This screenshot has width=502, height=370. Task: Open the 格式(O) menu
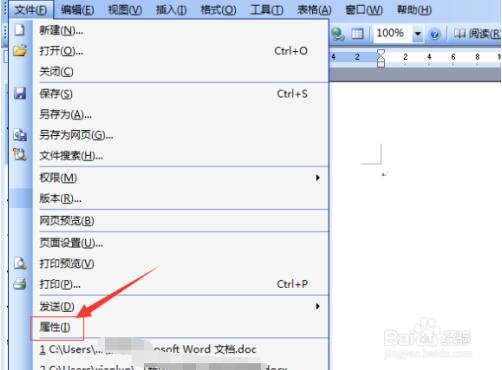point(218,10)
